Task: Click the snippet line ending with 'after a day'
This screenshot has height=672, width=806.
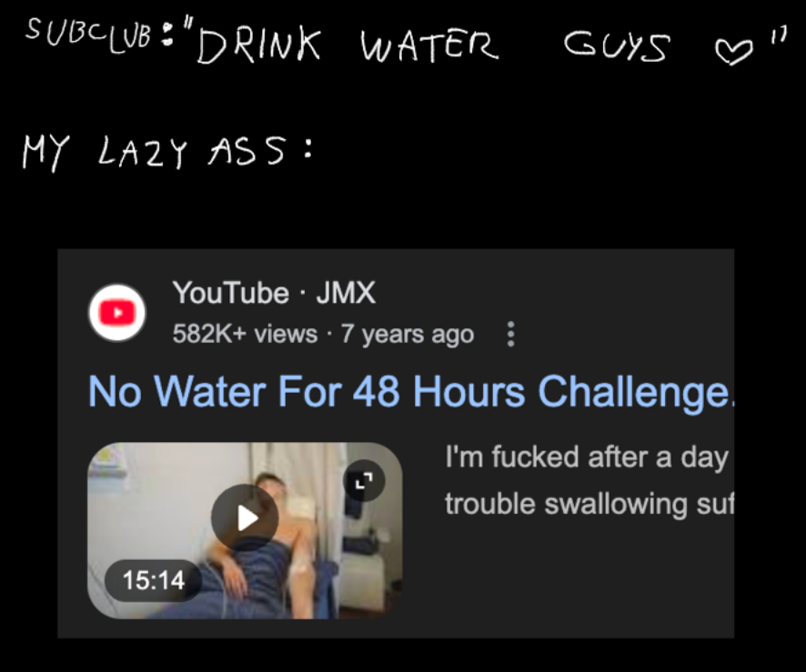Action: pos(587,457)
